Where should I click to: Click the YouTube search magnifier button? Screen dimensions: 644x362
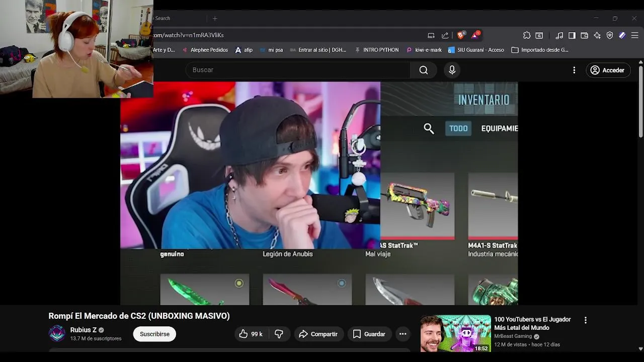pos(424,70)
